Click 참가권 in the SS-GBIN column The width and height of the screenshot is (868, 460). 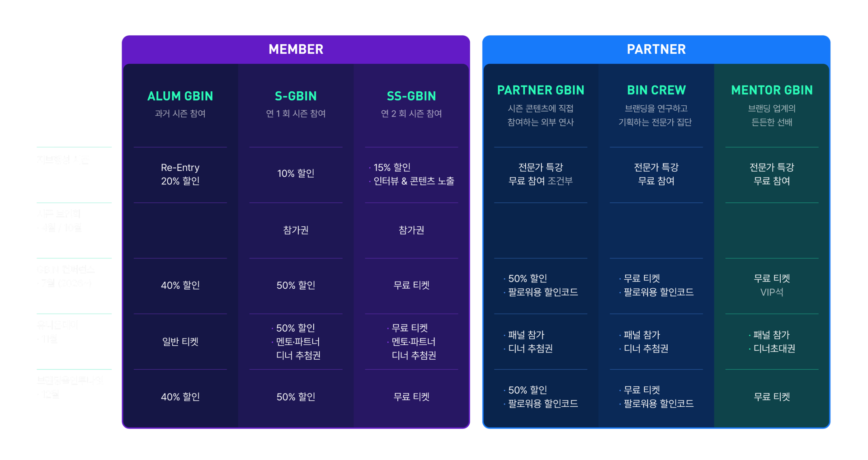coord(411,230)
